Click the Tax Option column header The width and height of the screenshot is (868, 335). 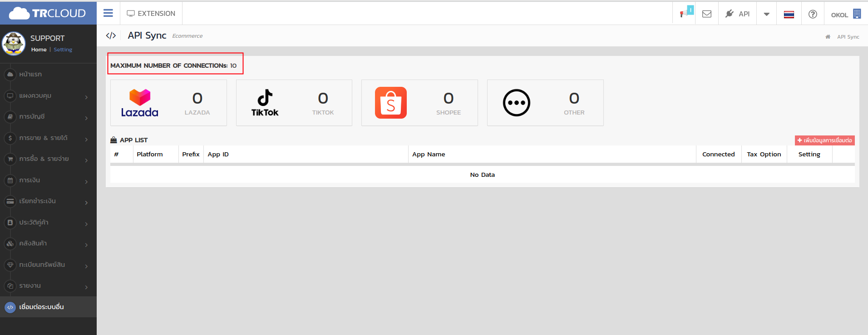pos(764,155)
